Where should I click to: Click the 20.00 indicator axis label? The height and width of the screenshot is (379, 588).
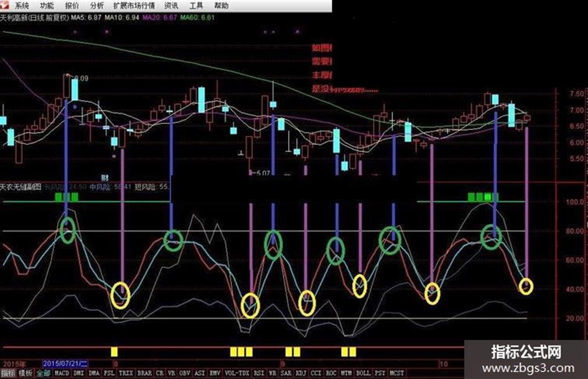(576, 318)
